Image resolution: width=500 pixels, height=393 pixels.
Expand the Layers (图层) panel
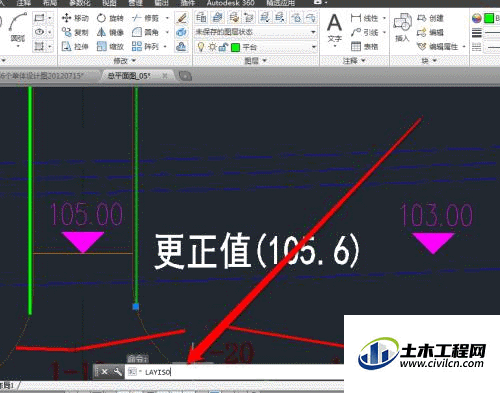(255, 61)
